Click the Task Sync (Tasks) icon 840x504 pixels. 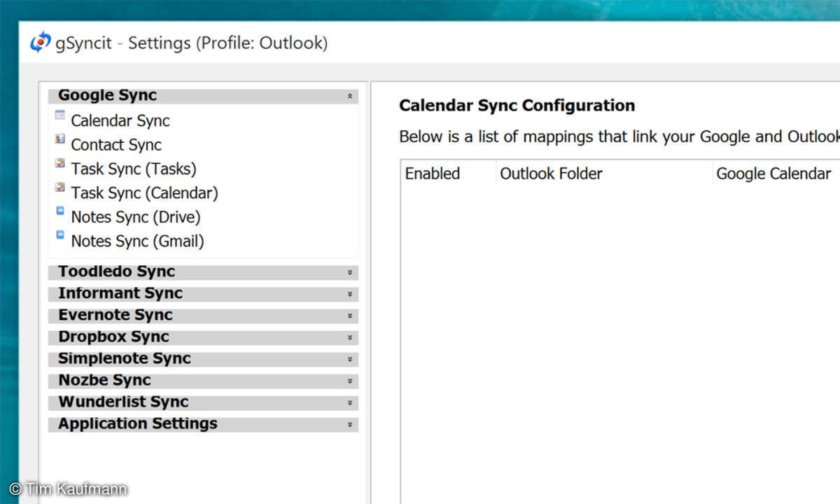(59, 164)
